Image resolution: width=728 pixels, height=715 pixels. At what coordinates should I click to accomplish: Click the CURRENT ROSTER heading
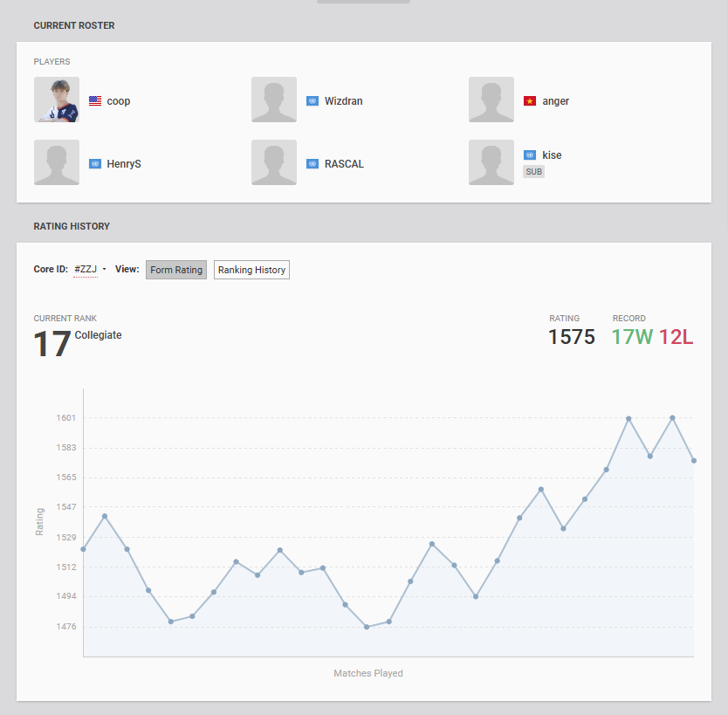(74, 25)
